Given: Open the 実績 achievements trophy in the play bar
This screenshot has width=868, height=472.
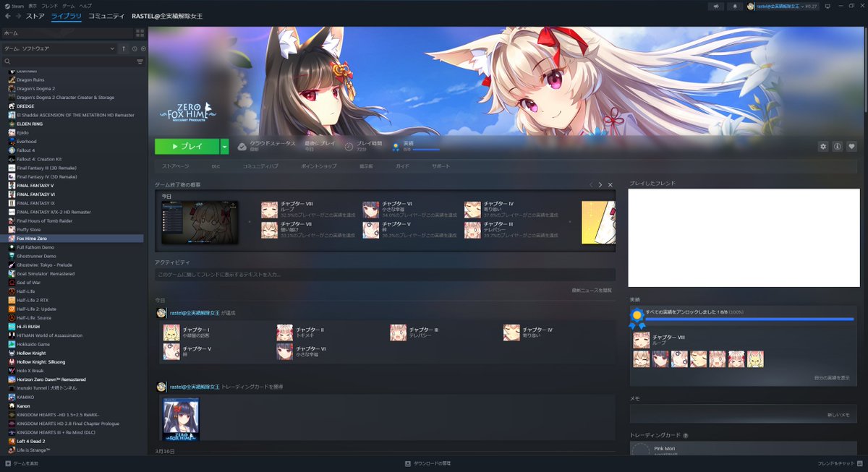Looking at the screenshot, I should 396,146.
